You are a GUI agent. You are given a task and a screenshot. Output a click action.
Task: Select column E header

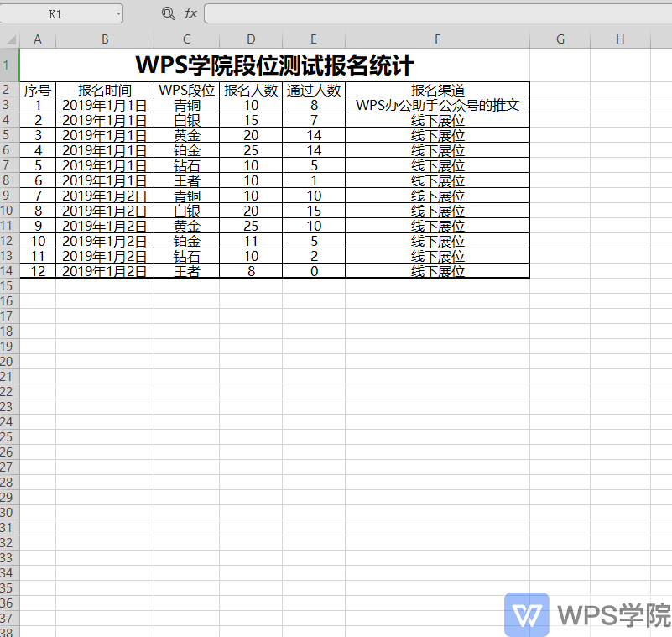(314, 39)
